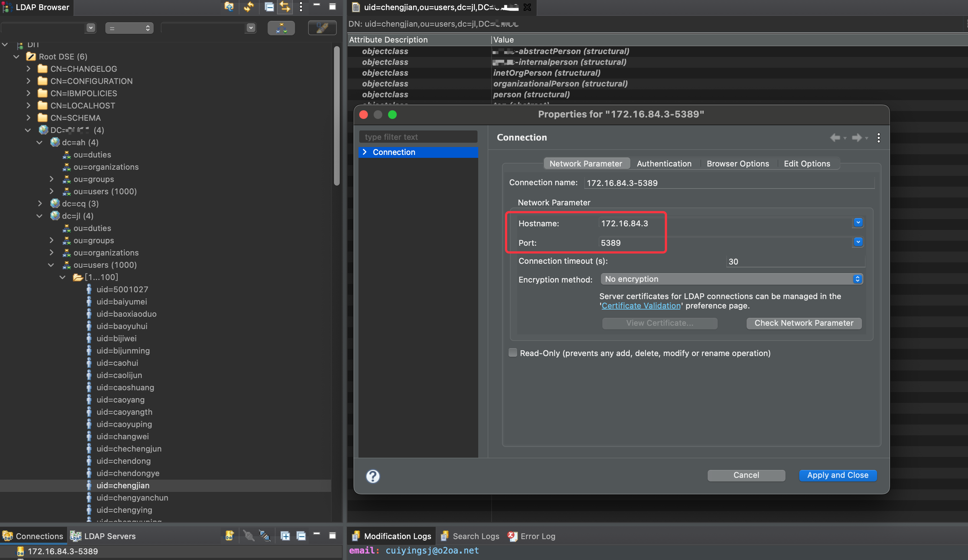Open the Encryption method dropdown
This screenshot has width=968, height=560.
731,279
